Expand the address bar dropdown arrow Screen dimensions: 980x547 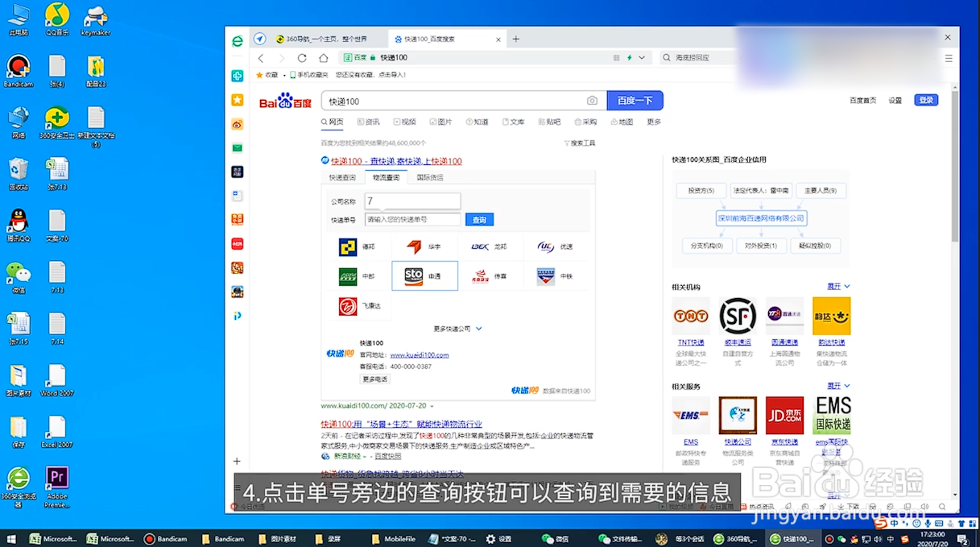[642, 58]
